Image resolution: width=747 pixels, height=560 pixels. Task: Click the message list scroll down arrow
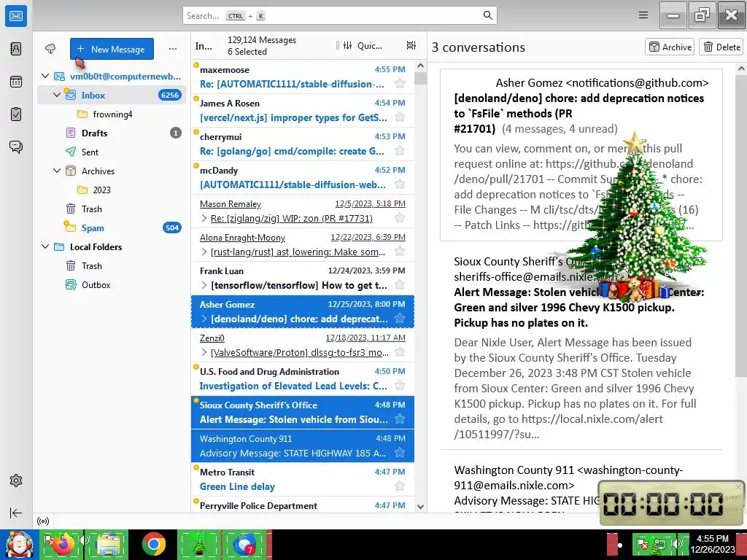(420, 507)
